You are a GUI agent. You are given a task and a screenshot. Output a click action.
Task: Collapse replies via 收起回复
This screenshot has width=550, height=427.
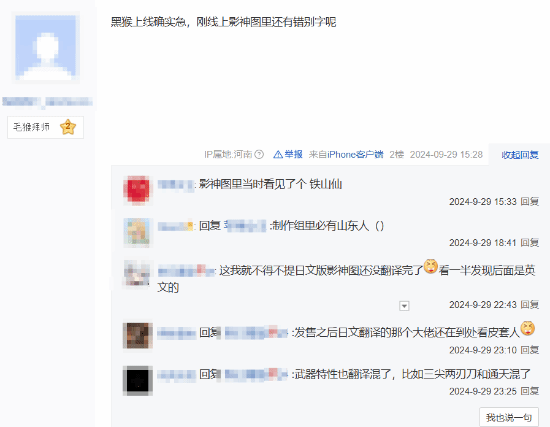pyautogui.click(x=520, y=155)
